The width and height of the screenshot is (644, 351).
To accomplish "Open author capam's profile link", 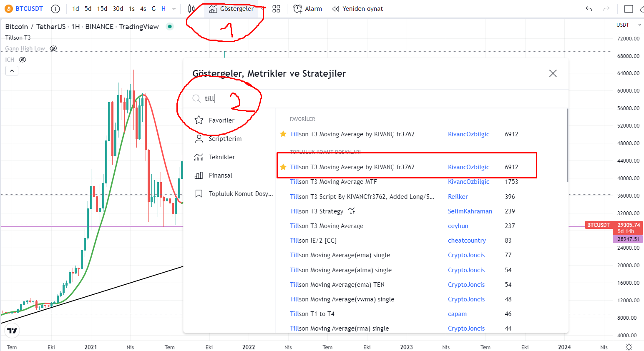I will pyautogui.click(x=457, y=313).
